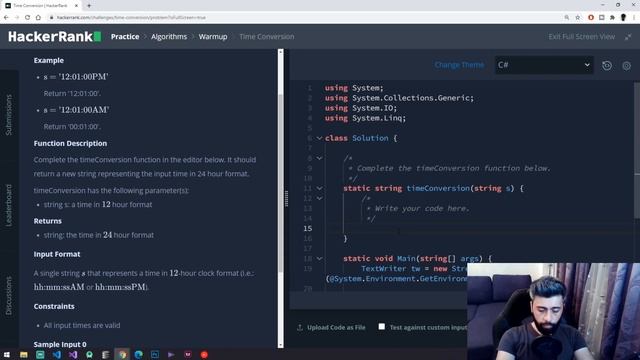The width and height of the screenshot is (640, 360).
Task: Go back in the browser
Action: pos(6,18)
